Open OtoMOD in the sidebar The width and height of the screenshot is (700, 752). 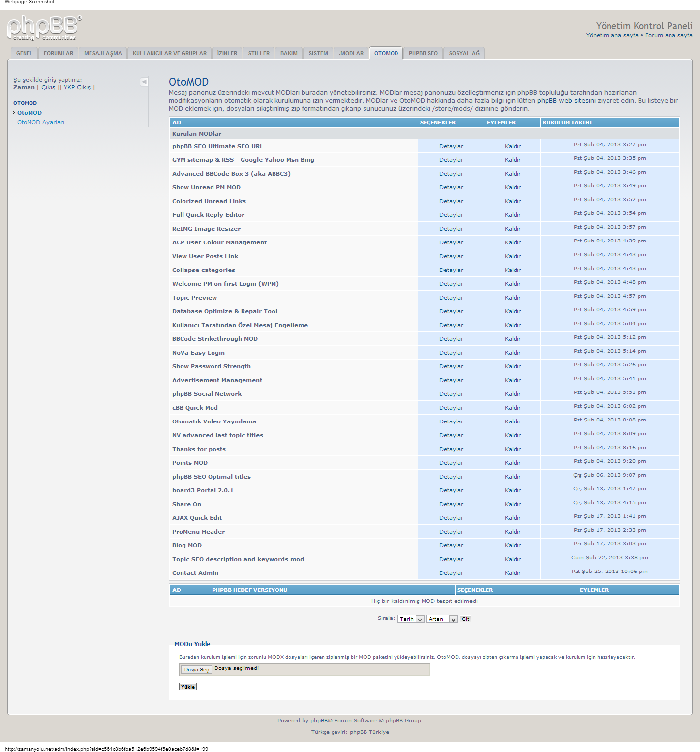tap(30, 113)
